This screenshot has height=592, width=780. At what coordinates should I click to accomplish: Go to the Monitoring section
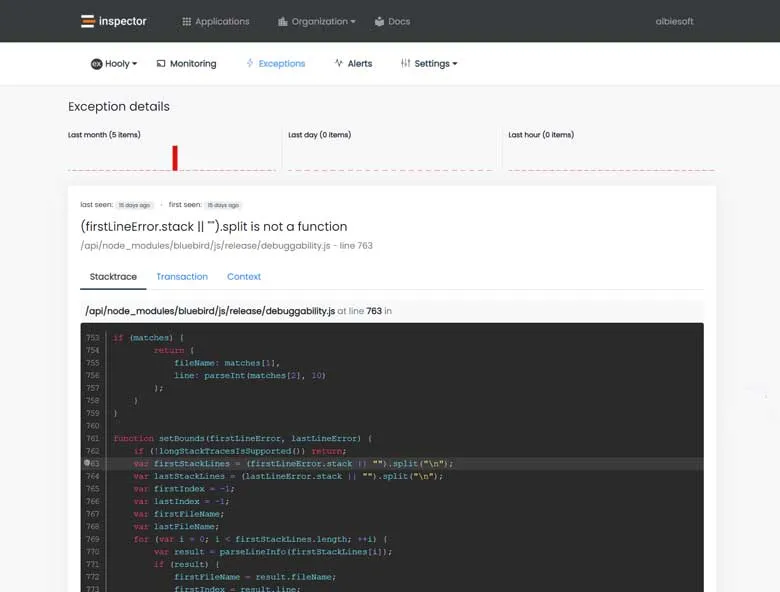coord(187,64)
